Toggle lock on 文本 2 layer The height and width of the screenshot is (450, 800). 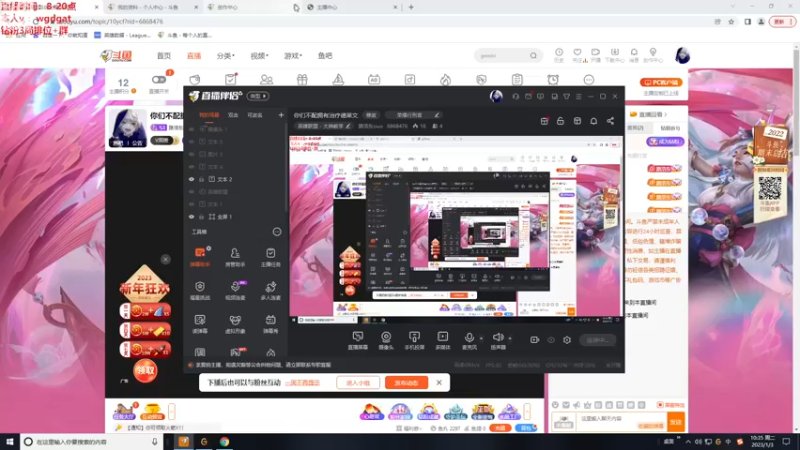[202, 180]
